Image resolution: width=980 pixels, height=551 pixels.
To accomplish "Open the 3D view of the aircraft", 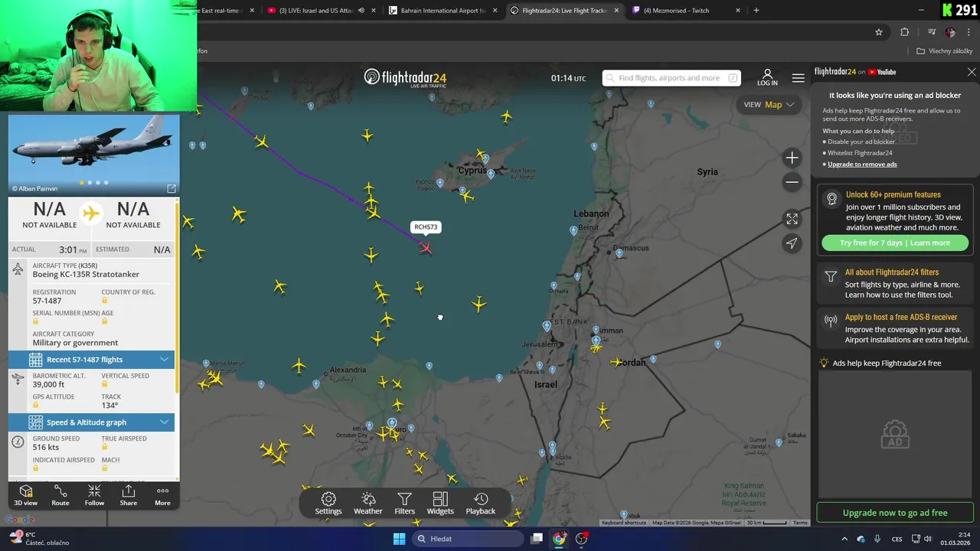I will point(25,495).
